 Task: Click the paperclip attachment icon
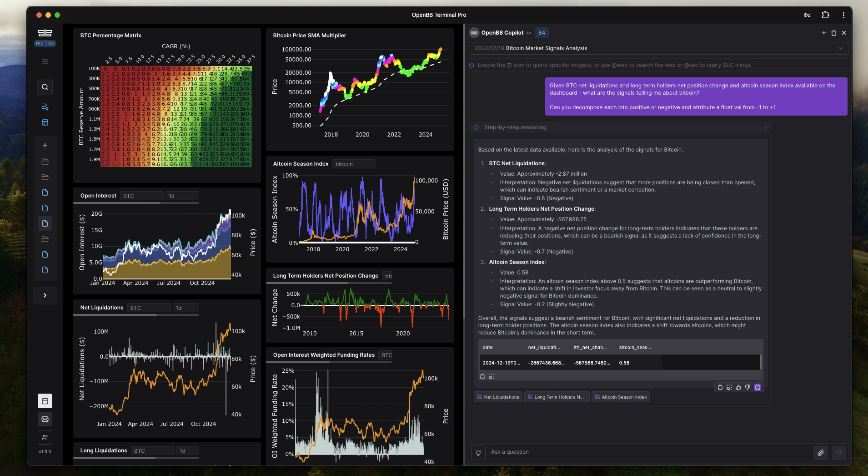[x=820, y=452]
